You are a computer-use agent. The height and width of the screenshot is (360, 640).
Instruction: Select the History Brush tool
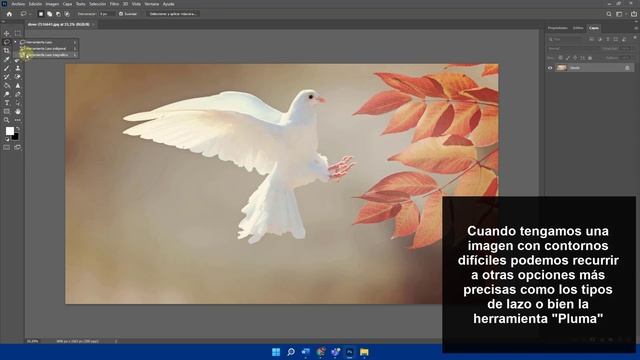pyautogui.click(x=7, y=77)
